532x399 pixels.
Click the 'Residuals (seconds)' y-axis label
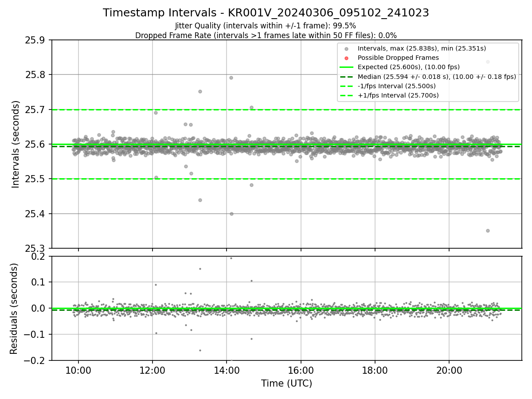(x=14, y=309)
